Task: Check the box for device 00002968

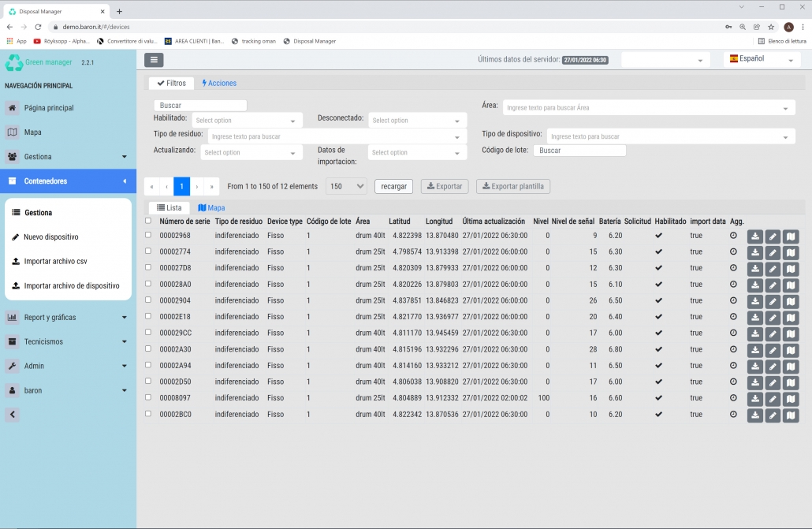Action: [148, 235]
